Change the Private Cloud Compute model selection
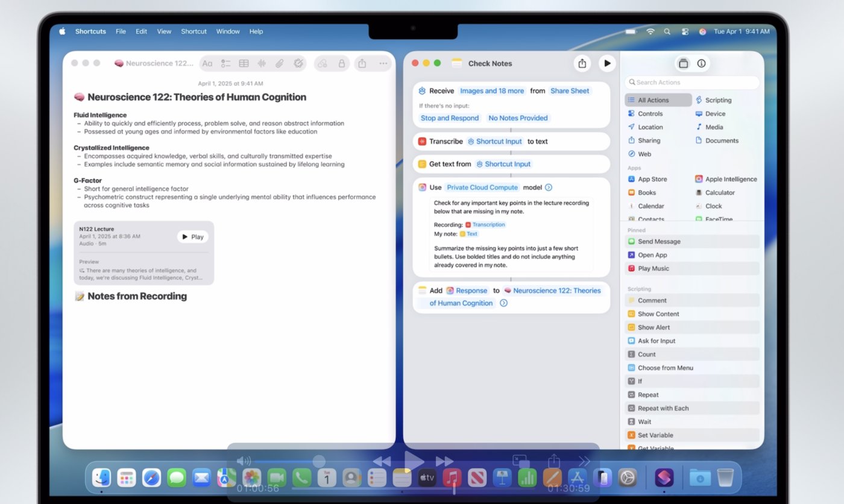Image resolution: width=844 pixels, height=504 pixels. coord(482,187)
